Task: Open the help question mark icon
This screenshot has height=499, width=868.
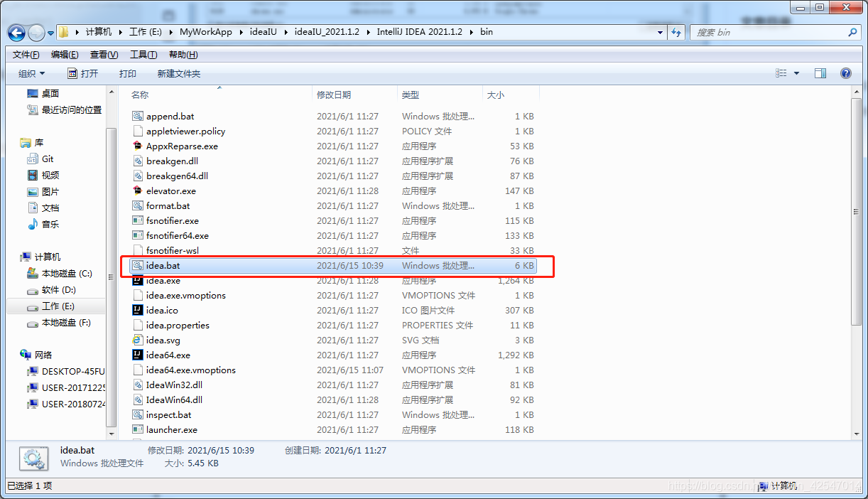Action: click(845, 73)
